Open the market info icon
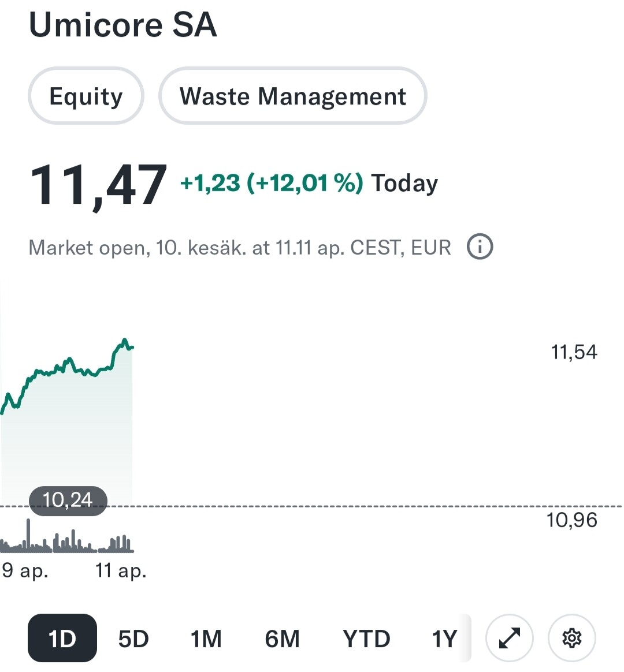Screen dimensions: 624x672 click(x=480, y=247)
